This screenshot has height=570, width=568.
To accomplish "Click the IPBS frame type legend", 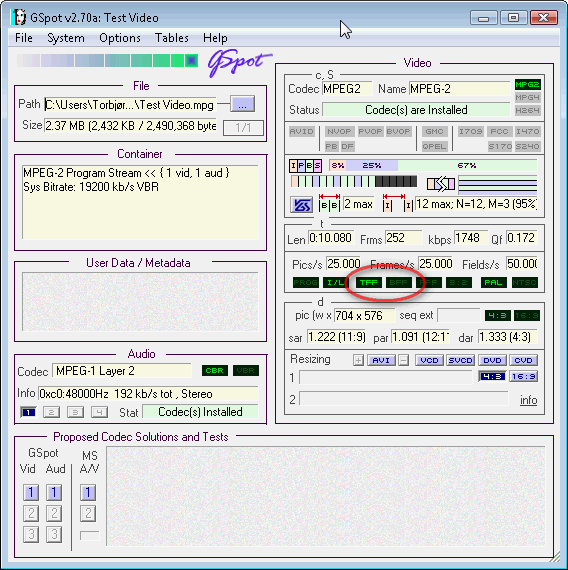I will (305, 166).
